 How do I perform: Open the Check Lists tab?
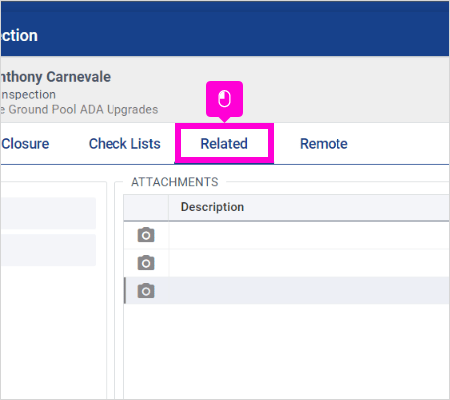(125, 144)
